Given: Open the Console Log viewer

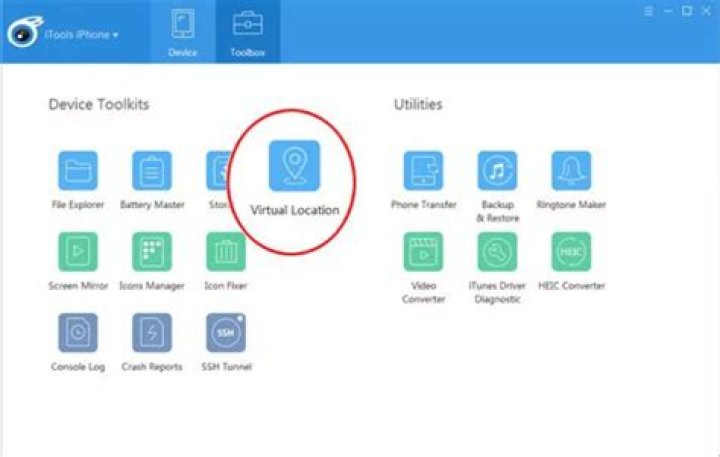Looking at the screenshot, I should (x=78, y=333).
